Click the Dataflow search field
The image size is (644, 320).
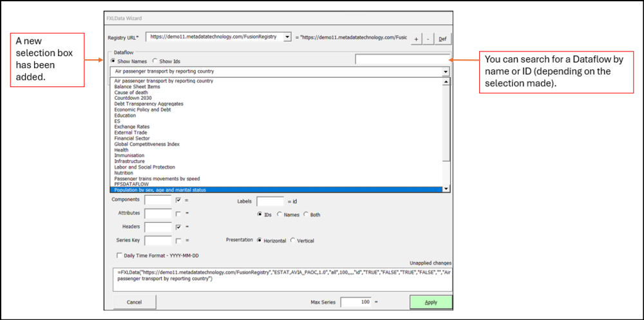[402, 60]
